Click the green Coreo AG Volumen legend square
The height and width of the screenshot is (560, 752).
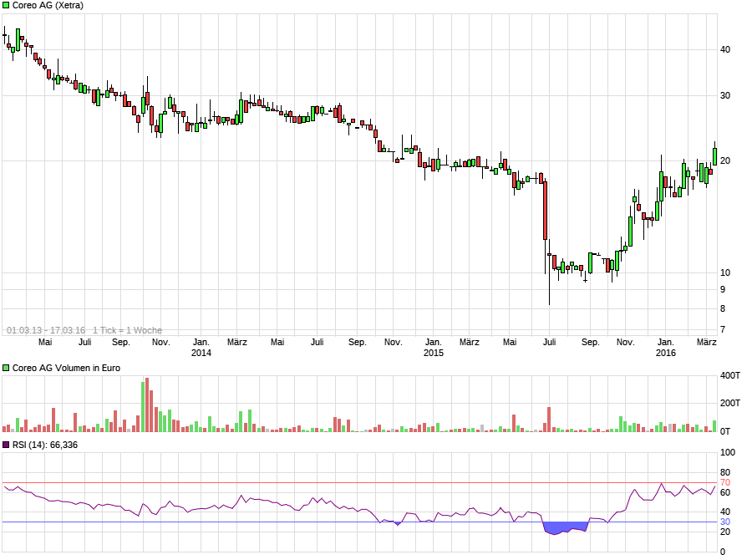(x=6, y=368)
